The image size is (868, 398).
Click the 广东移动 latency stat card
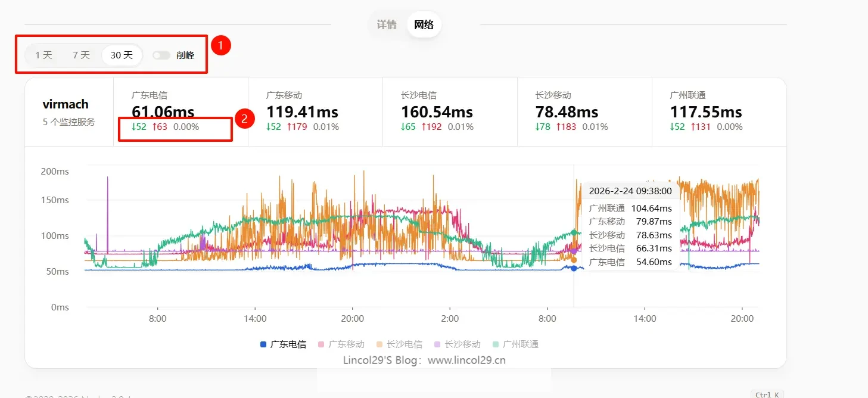[x=315, y=111]
